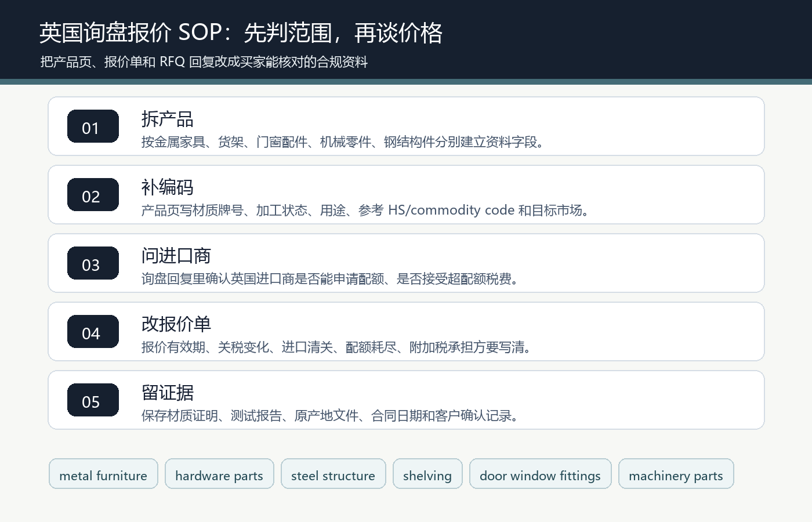
Task: Click the 02 step number badge
Action: [x=93, y=194]
